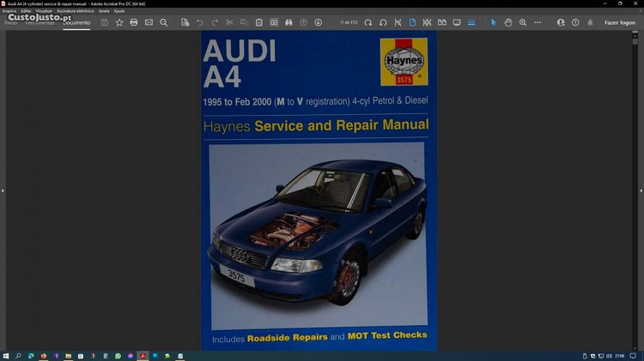Screen dimensions: 644x361
Task: Toggle single page view mode
Action: pos(412,22)
